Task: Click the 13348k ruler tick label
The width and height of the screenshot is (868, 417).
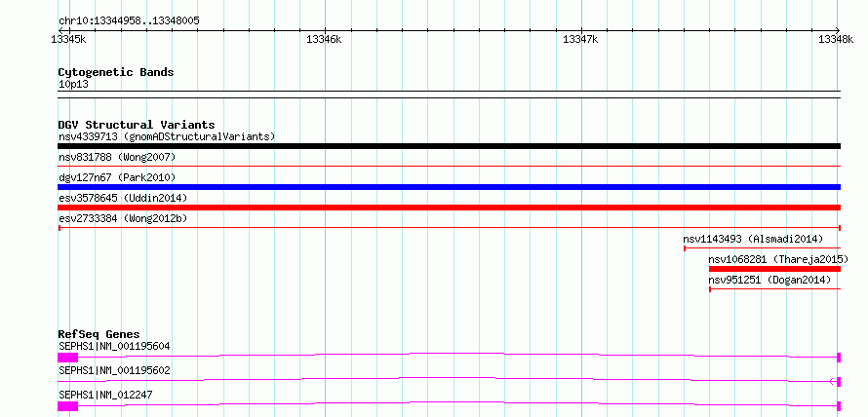Action: (836, 39)
